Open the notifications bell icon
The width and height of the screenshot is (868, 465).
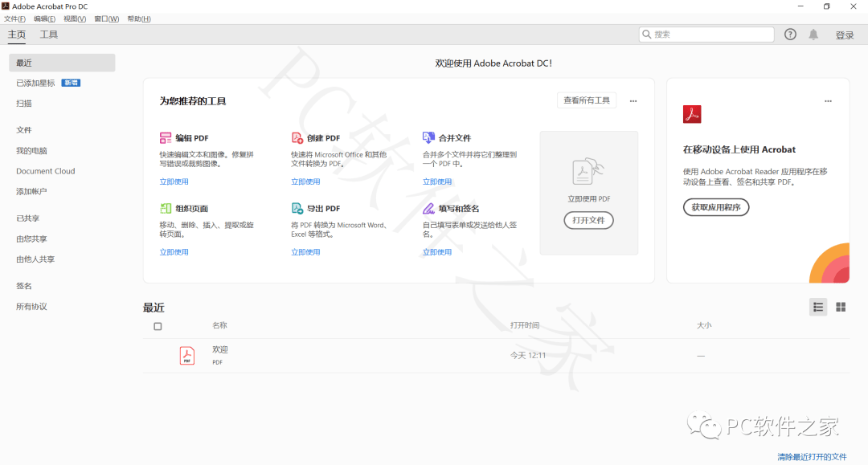pyautogui.click(x=813, y=35)
